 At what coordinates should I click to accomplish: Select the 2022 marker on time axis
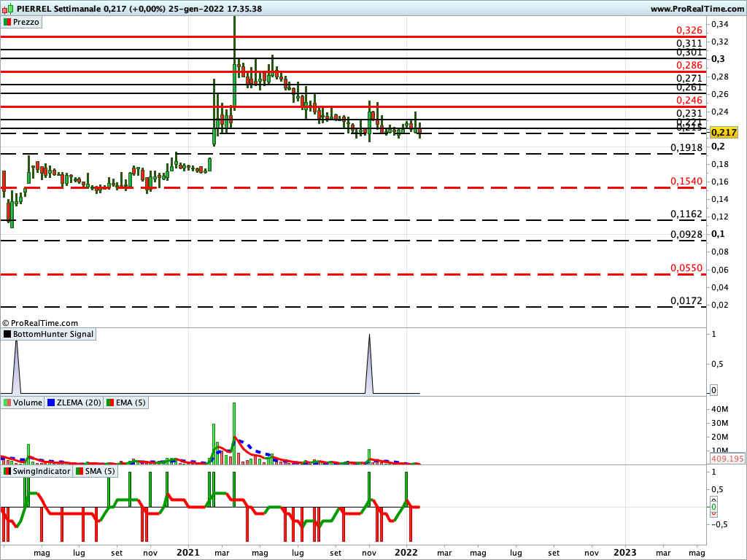pos(406,552)
